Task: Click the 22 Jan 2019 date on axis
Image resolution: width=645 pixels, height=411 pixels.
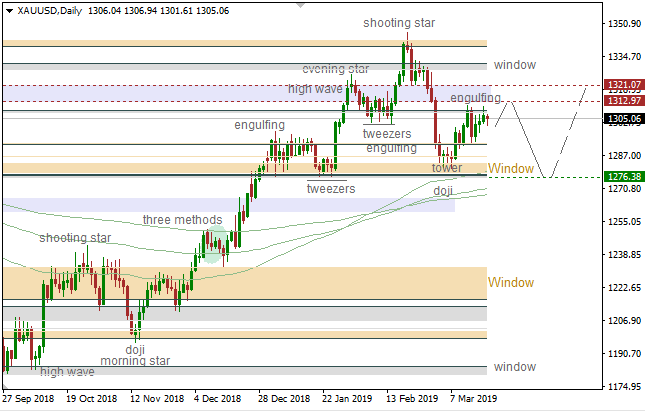Action: click(x=346, y=397)
